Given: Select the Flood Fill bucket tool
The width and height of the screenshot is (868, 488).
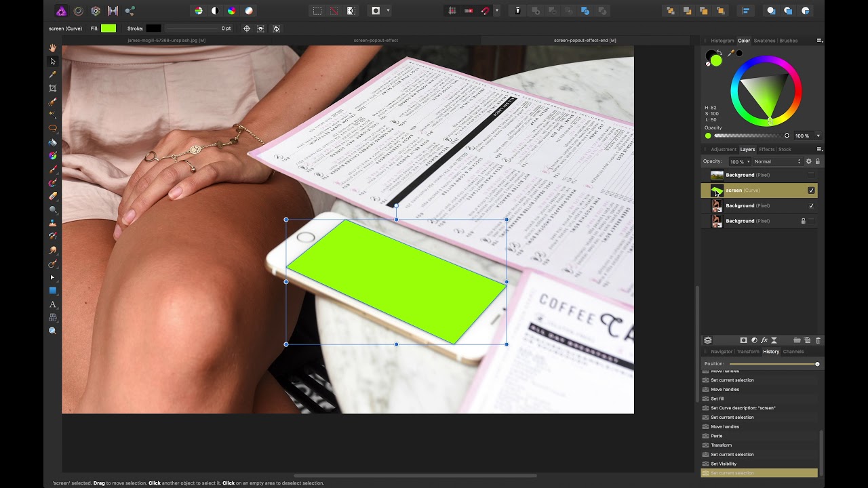Looking at the screenshot, I should (x=52, y=142).
